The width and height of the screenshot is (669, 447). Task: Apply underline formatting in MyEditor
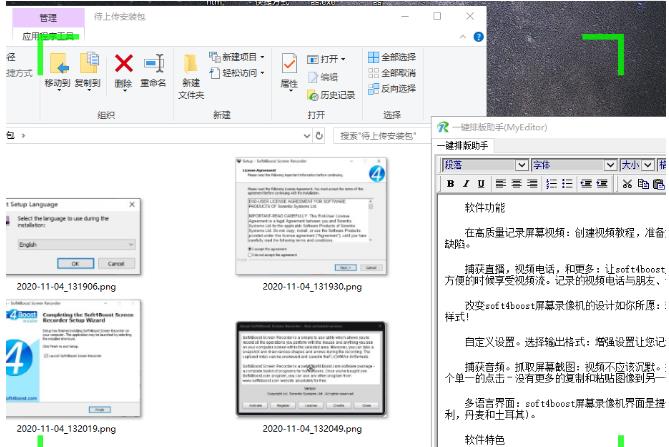point(481,183)
